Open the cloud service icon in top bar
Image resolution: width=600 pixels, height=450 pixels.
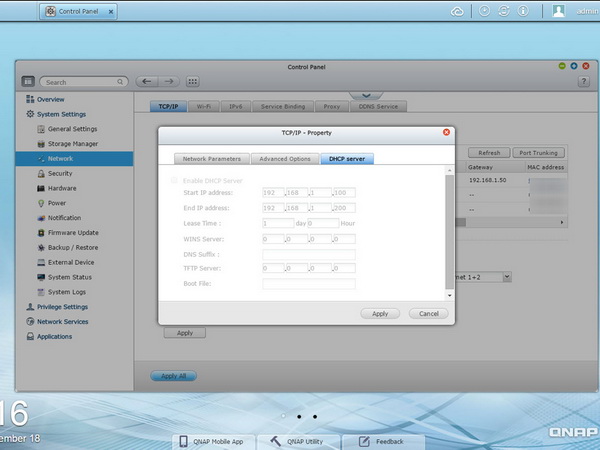pos(458,11)
